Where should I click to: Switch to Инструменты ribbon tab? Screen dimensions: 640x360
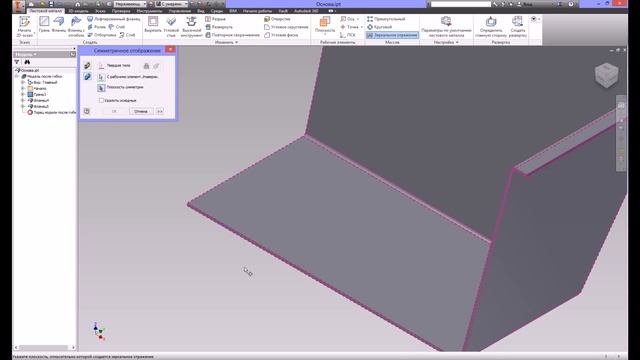point(149,11)
